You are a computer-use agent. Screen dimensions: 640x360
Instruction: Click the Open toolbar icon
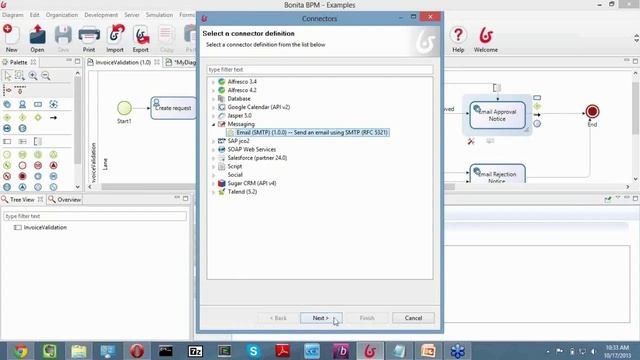[37, 35]
